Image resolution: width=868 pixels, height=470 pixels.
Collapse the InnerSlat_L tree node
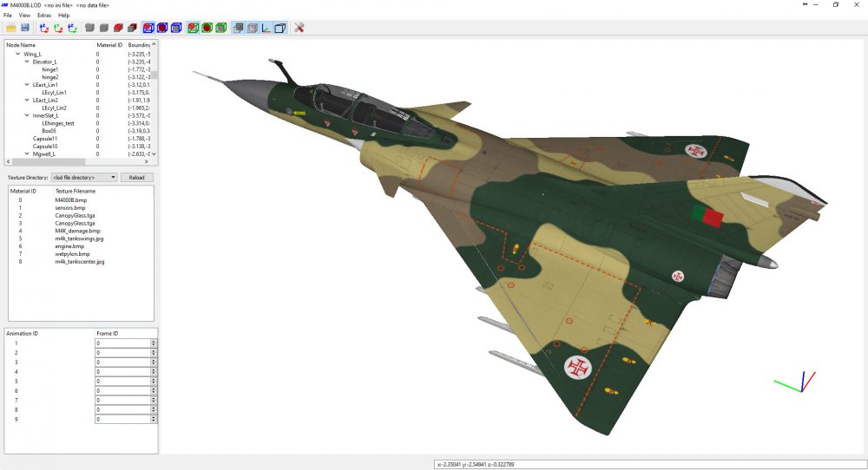[27, 115]
